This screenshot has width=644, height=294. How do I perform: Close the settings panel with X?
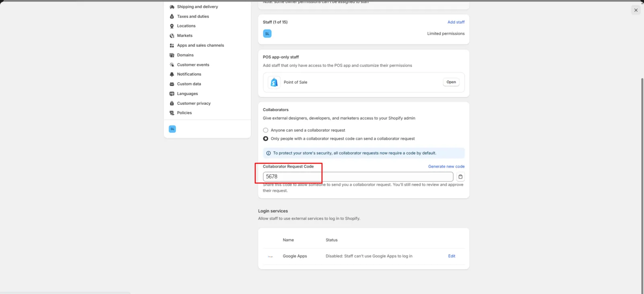pos(636,10)
